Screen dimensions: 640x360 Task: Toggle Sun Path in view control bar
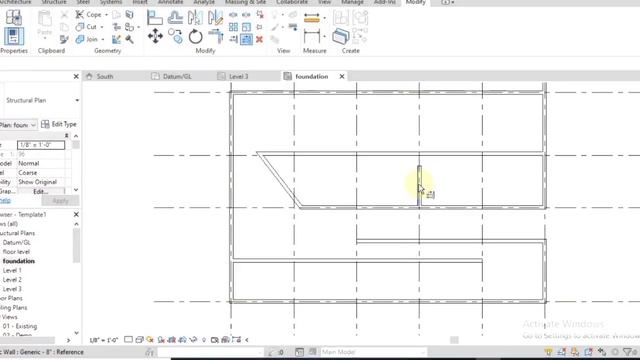tap(150, 340)
